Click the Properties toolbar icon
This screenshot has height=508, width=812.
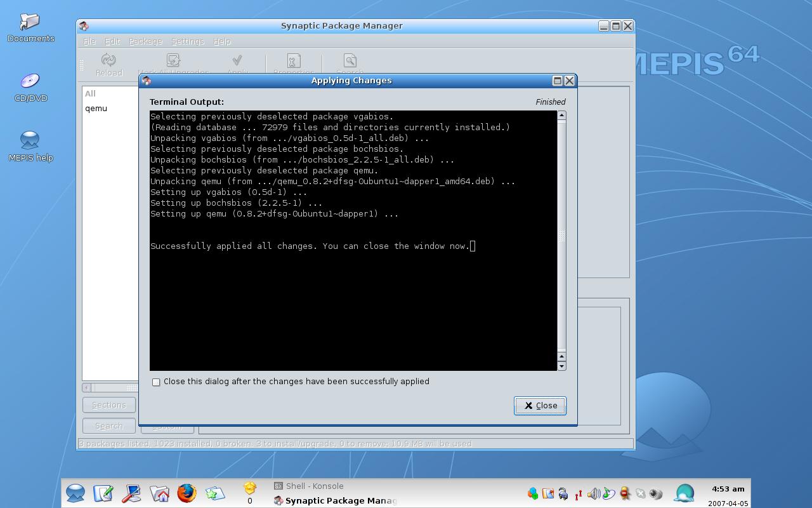293,60
